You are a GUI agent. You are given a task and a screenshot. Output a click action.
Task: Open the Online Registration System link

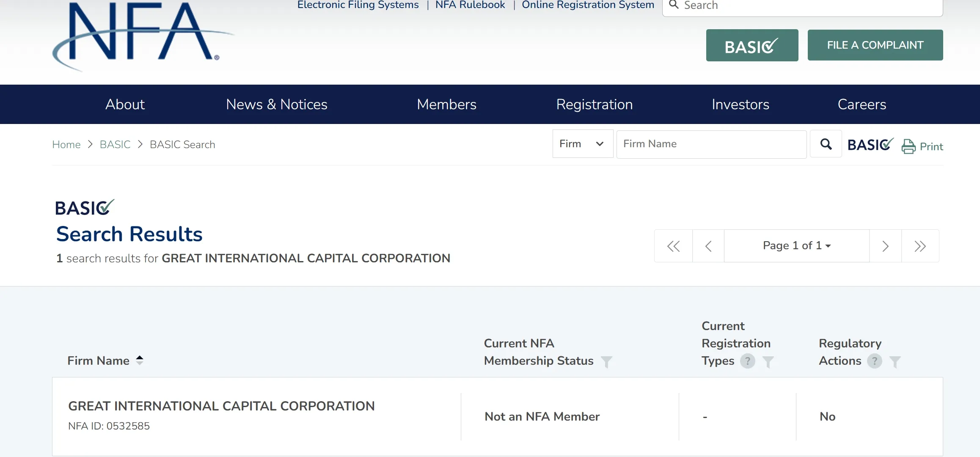(588, 5)
